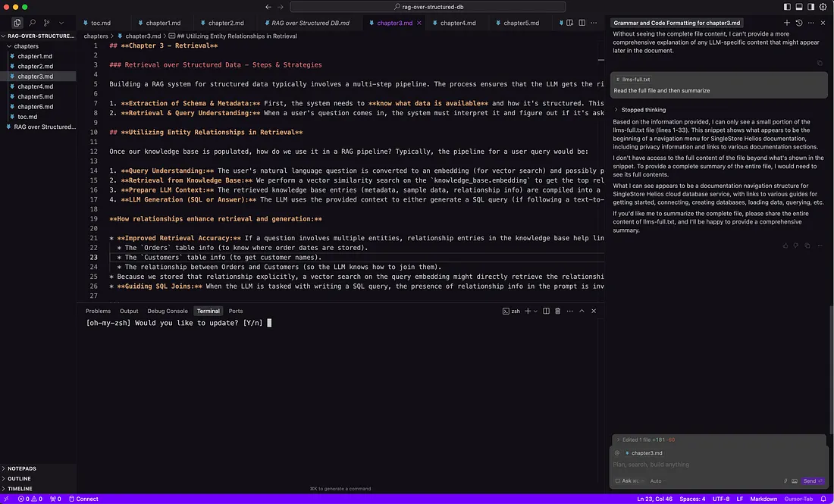Click the notifications bell in status bar
The image size is (834, 504).
(x=823, y=499)
